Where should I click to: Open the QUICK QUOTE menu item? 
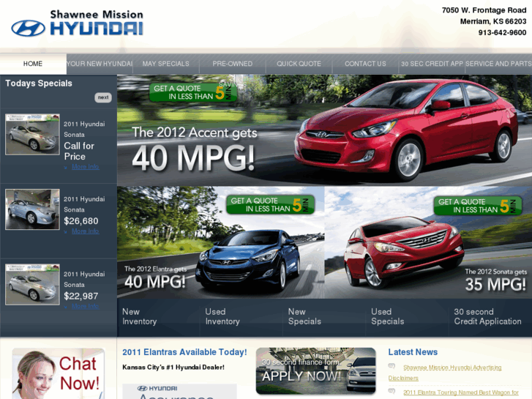coord(299,64)
